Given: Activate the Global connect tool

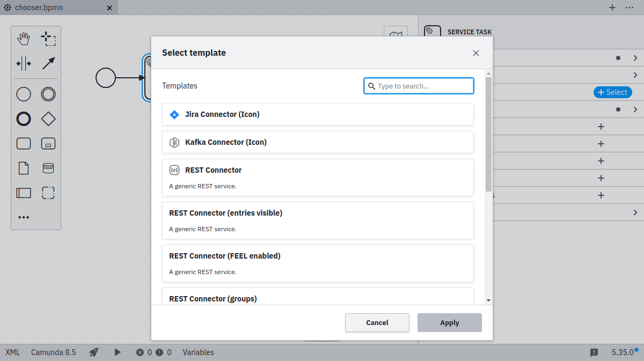Looking at the screenshot, I should pos(48,63).
